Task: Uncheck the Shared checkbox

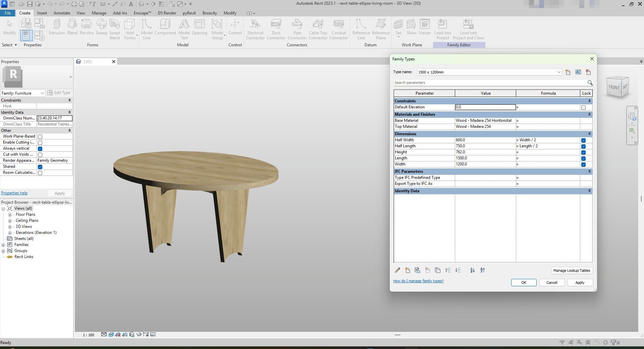Action: coord(40,167)
